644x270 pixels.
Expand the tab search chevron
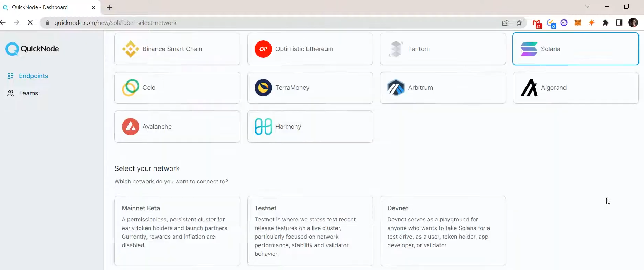pos(587,7)
